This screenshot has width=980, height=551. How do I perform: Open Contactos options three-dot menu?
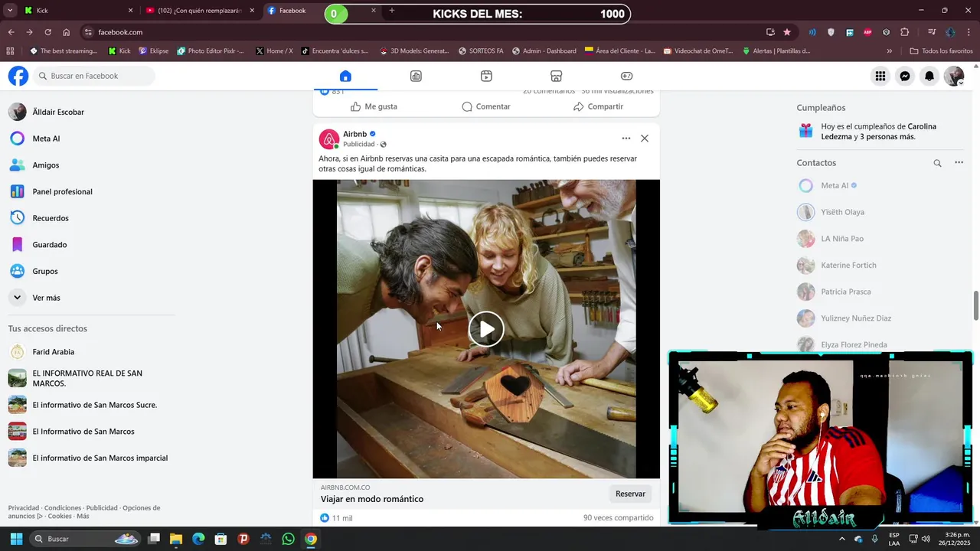pos(959,163)
